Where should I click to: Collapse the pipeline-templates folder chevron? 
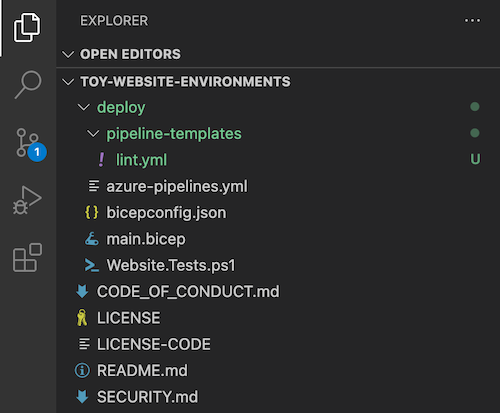point(93,134)
